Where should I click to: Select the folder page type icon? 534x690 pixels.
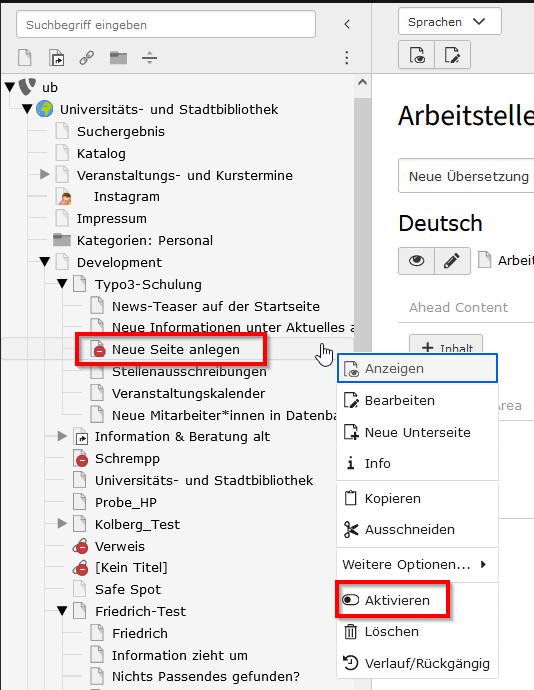(x=118, y=58)
